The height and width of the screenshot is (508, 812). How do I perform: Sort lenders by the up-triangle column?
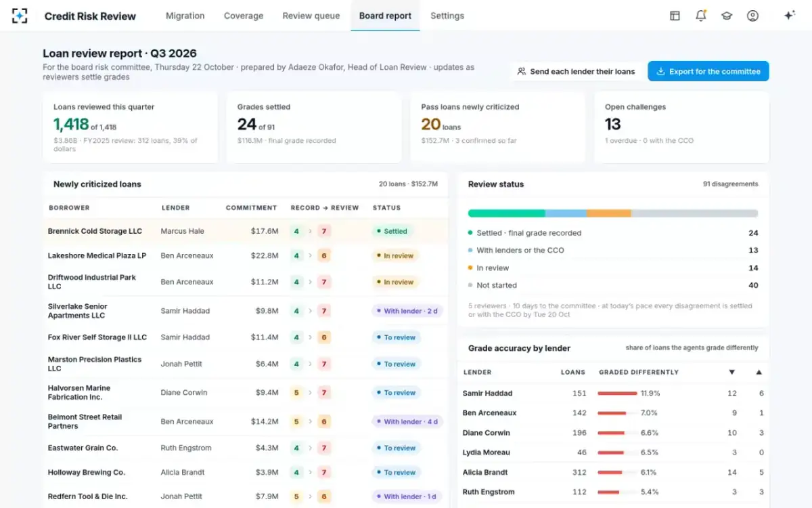[x=759, y=372]
